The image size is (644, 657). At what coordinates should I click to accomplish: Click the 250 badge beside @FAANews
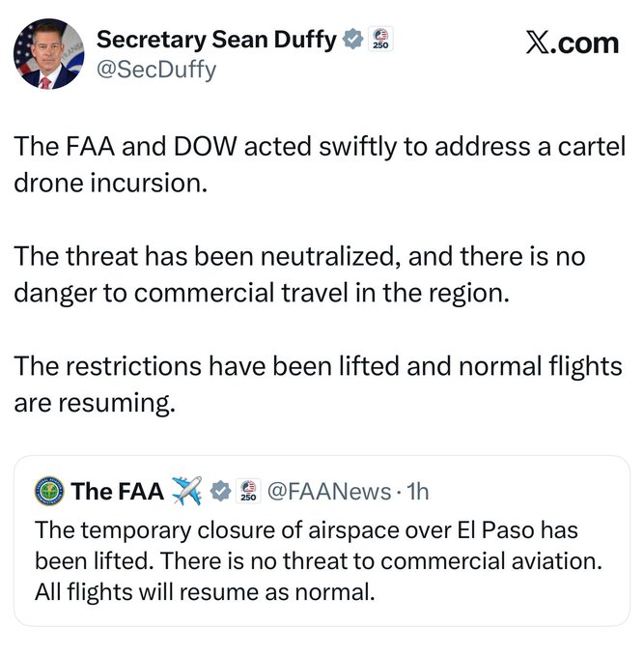[247, 491]
